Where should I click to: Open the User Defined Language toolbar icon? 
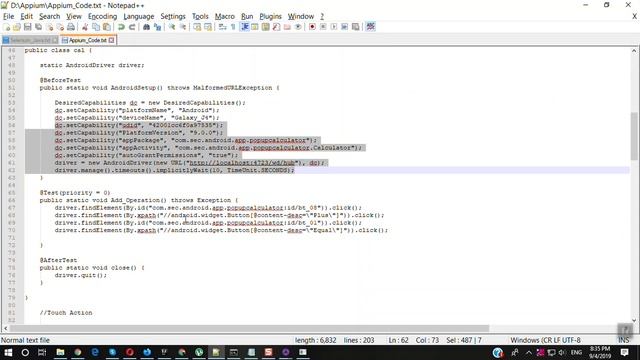click(x=255, y=27)
